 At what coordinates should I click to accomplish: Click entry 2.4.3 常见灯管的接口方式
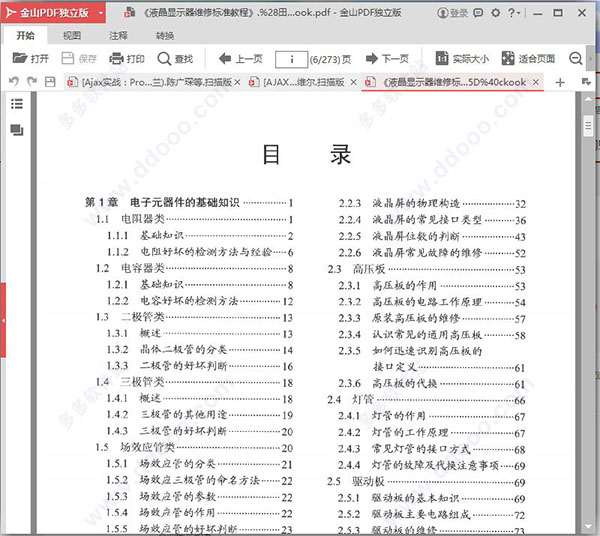tap(432, 449)
